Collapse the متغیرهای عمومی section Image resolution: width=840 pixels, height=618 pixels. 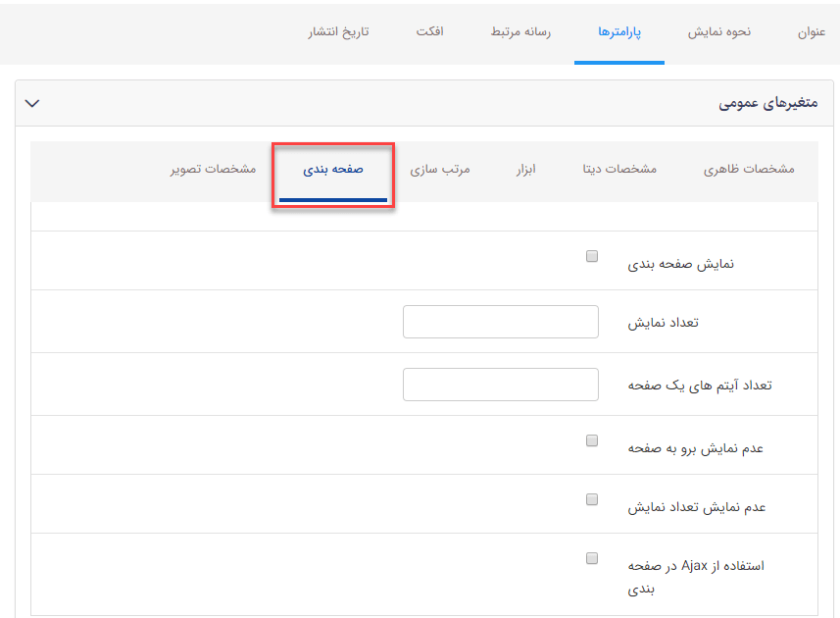pos(32,103)
